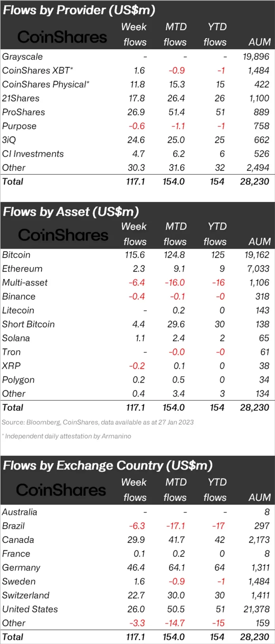Click the CoinShares logo in Asset table
275x644 pixels.
63,235
